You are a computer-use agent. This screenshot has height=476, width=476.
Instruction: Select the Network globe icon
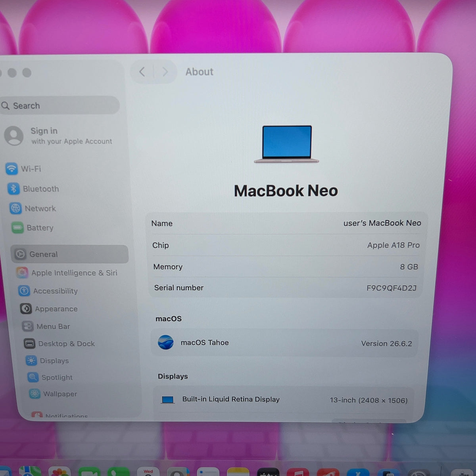(15, 208)
